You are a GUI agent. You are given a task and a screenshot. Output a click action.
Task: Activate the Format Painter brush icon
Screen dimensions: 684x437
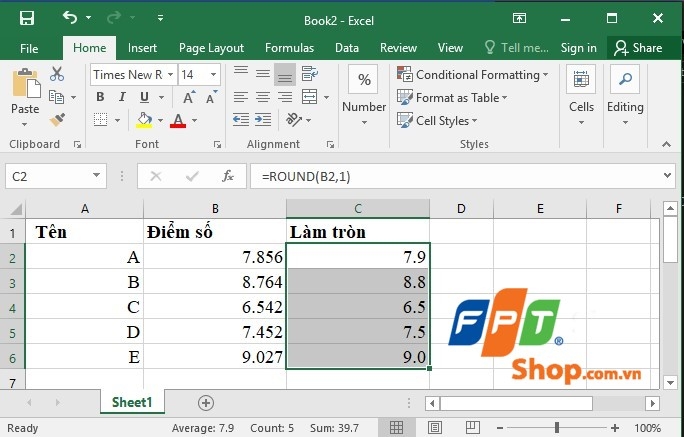click(x=57, y=119)
